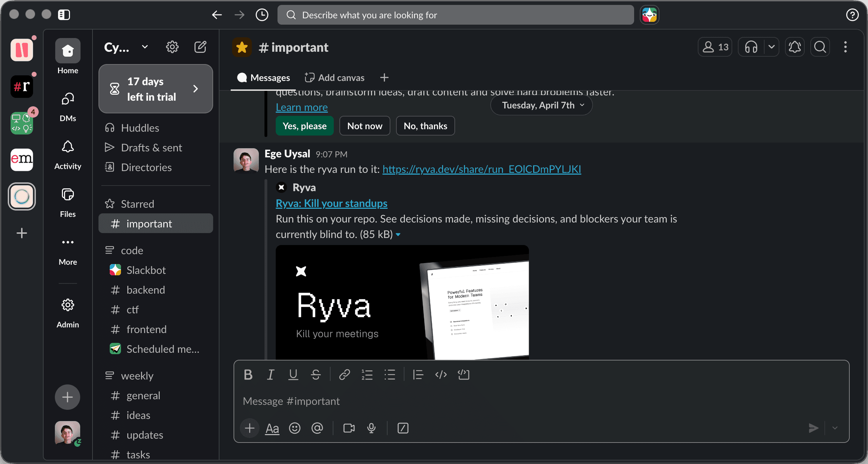Click the record video clip icon
Viewport: 868px width, 464px height.
click(x=349, y=428)
